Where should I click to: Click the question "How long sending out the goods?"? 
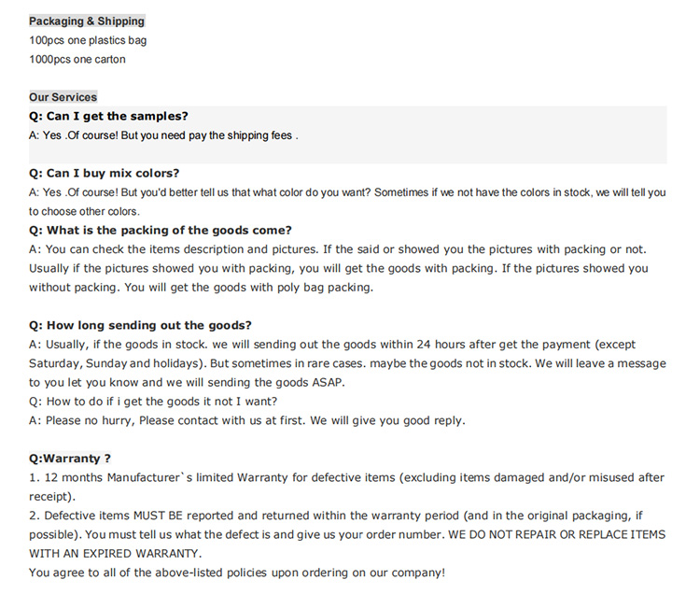coord(140,325)
